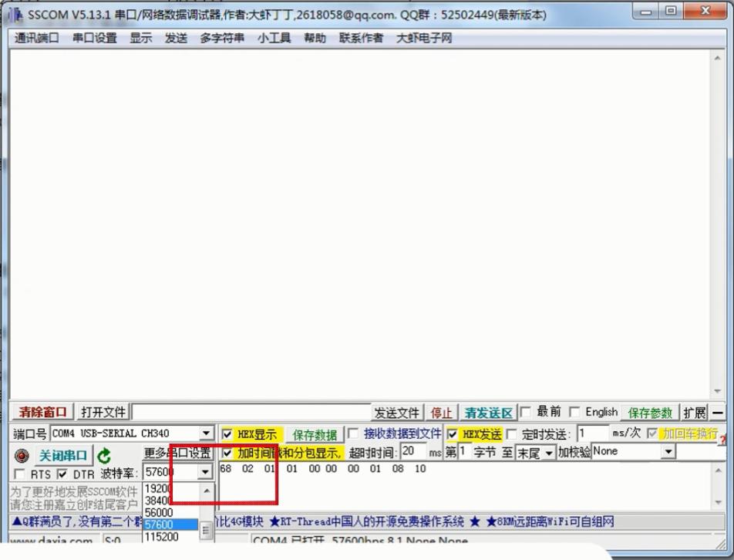734x560 pixels.
Task: Click the 第 1 字节 start input field
Action: pos(464,452)
